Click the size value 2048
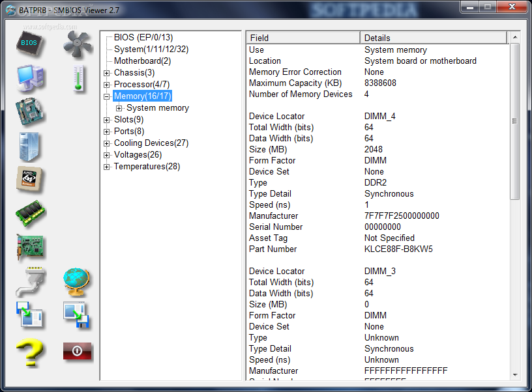 (x=373, y=149)
